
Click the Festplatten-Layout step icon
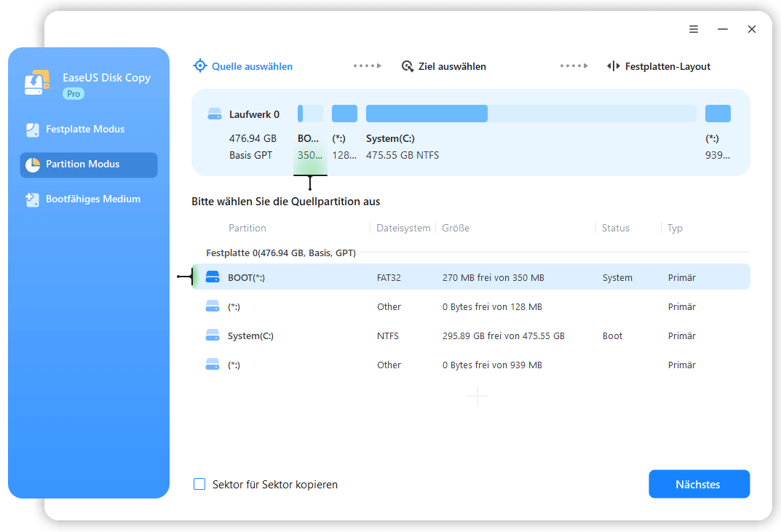[x=613, y=66]
